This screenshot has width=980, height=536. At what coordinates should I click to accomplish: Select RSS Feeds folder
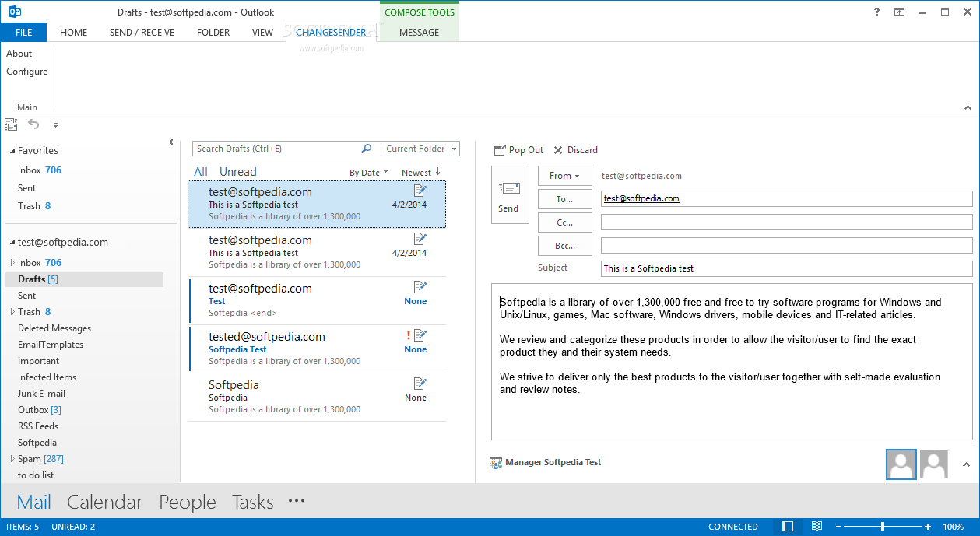point(38,426)
